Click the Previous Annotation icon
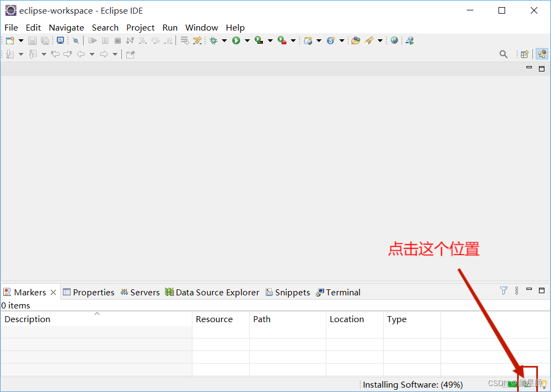This screenshot has width=551, height=392. tap(33, 54)
